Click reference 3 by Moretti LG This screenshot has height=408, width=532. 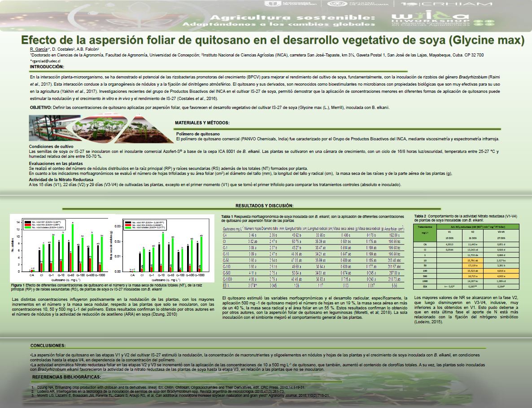tap(180, 395)
